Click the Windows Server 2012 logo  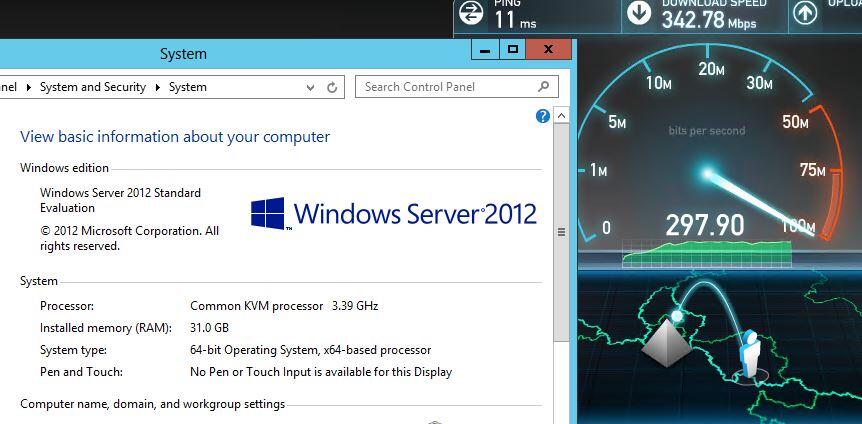394,213
